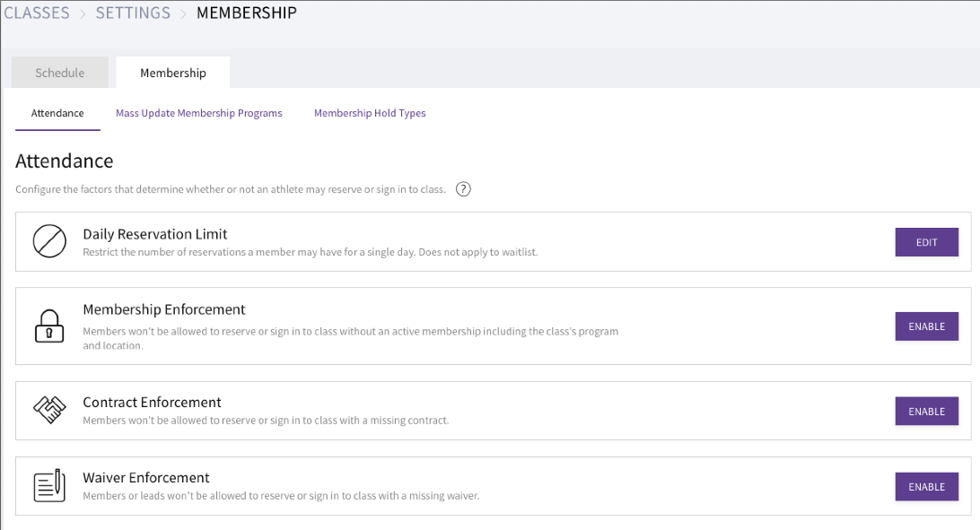The image size is (980, 530).
Task: Open Membership Hold Types sub-tab
Action: coord(370,113)
